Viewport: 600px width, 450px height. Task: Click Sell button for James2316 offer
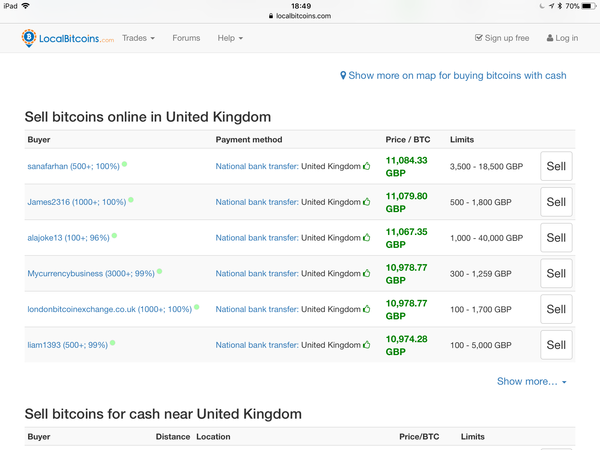(x=556, y=202)
